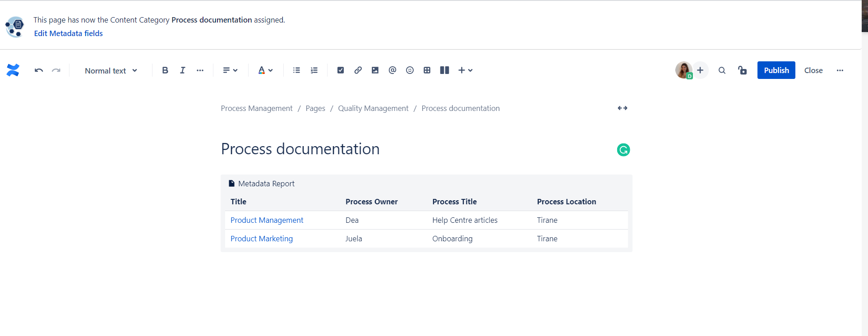Go to Pages breadcrumb
The width and height of the screenshot is (868, 336).
315,108
